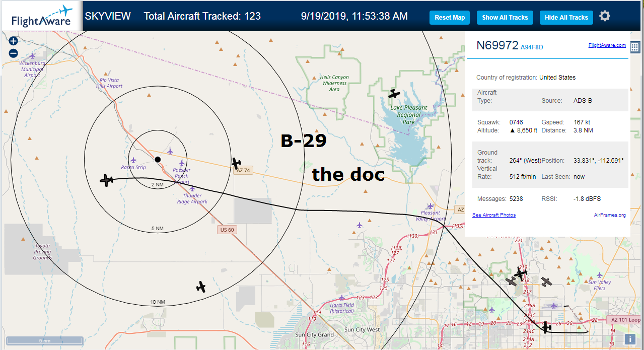Click the US 60 highway label

pyautogui.click(x=227, y=230)
